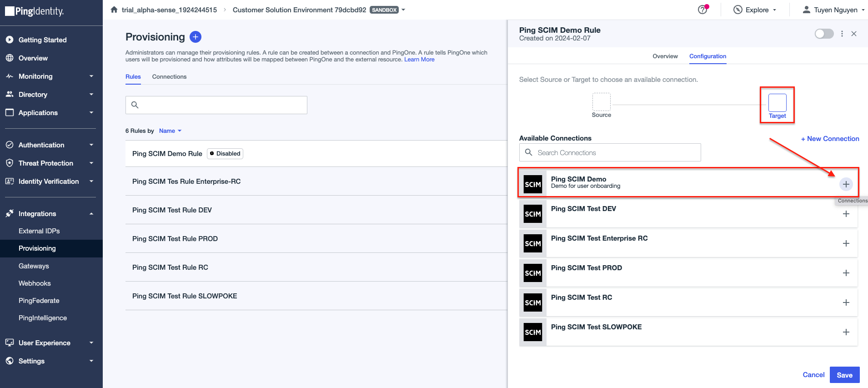
Task: Expand the Authentication menu
Action: (91, 145)
